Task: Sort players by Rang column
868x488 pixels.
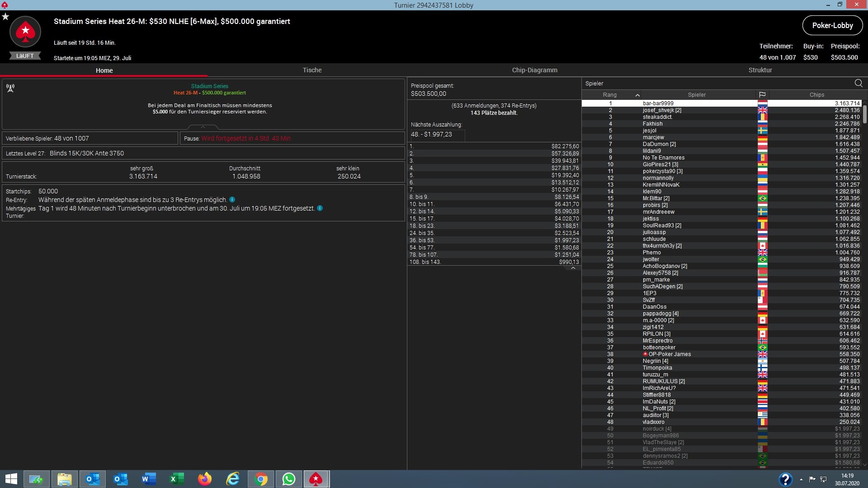Action: (609, 95)
